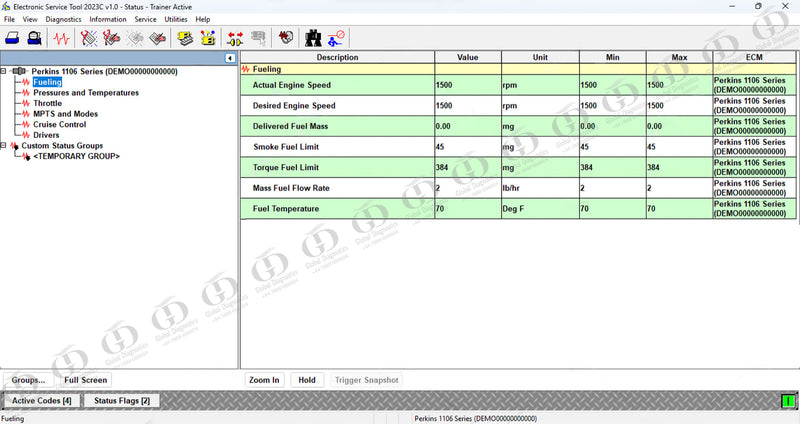Viewport: 800px width, 424px height.
Task: Click the Trigger Snapshot button
Action: click(366, 380)
